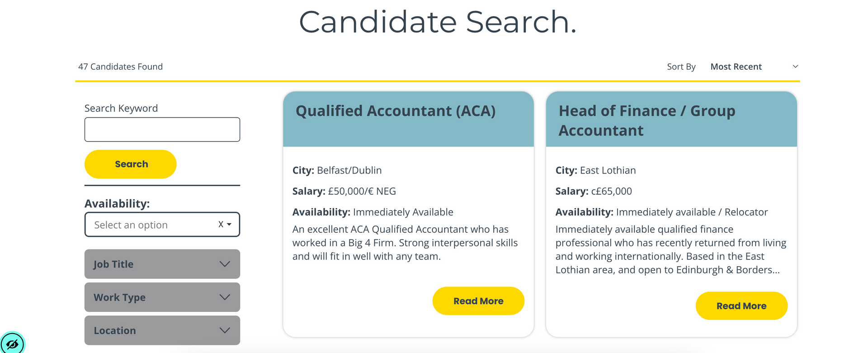Screen dimensions: 868x353
Task: Click the yellow Search button
Action: click(130, 164)
